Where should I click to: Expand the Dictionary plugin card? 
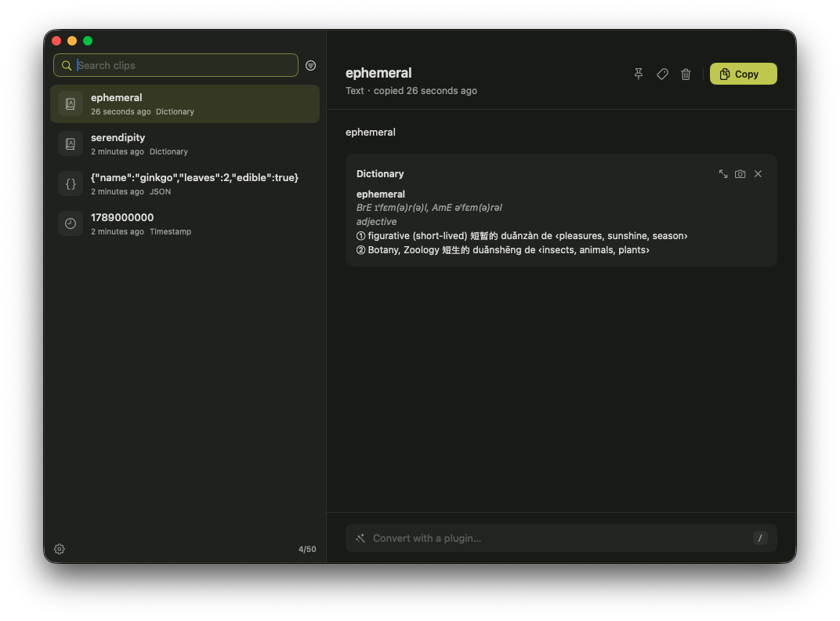(723, 174)
